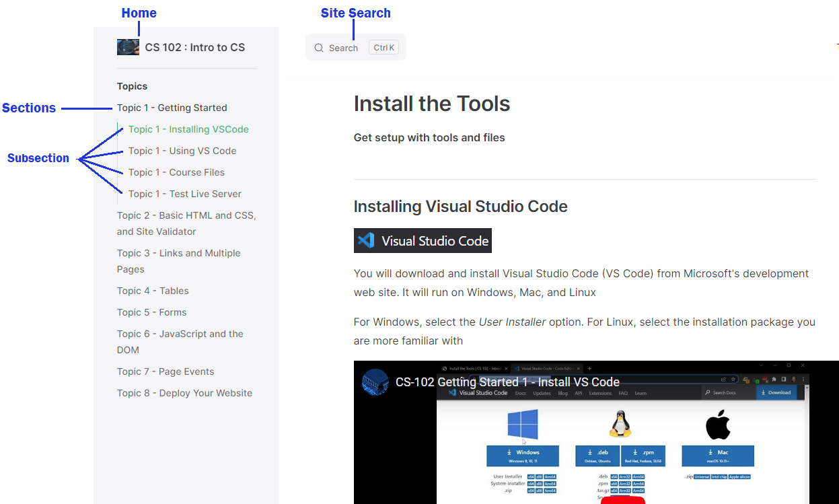Expand Topic 3 - Links and Multiple Pages
839x504 pixels.
179,261
